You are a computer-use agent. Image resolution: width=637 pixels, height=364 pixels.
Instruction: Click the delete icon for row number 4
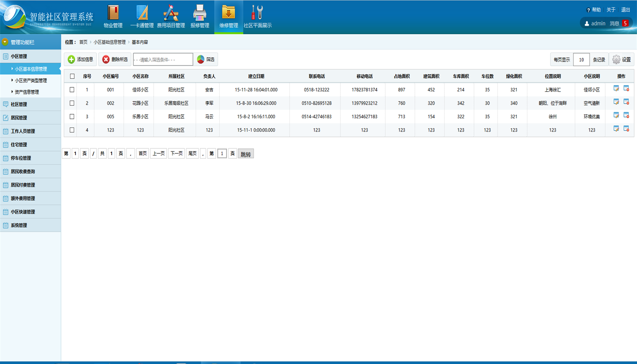click(626, 129)
